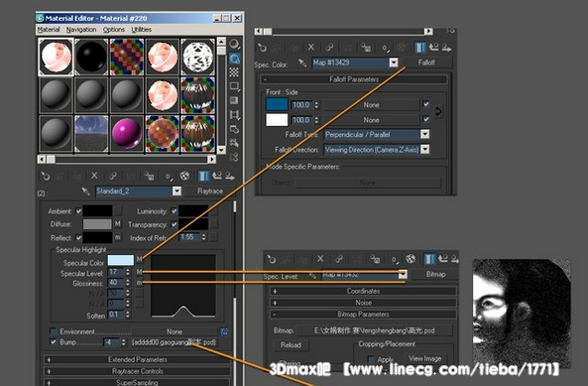Open Material/Map Navigator icon in side toolbar
The height and width of the screenshot is (386, 588).
[234, 157]
